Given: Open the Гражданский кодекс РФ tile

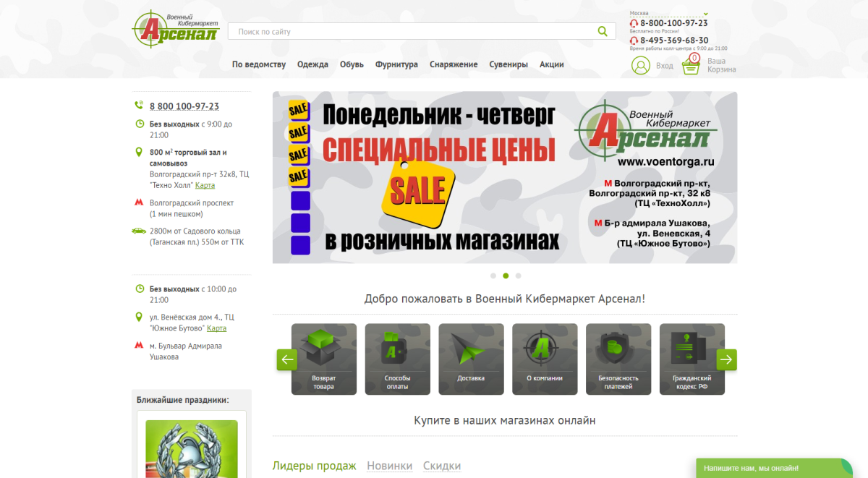Looking at the screenshot, I should tap(692, 359).
